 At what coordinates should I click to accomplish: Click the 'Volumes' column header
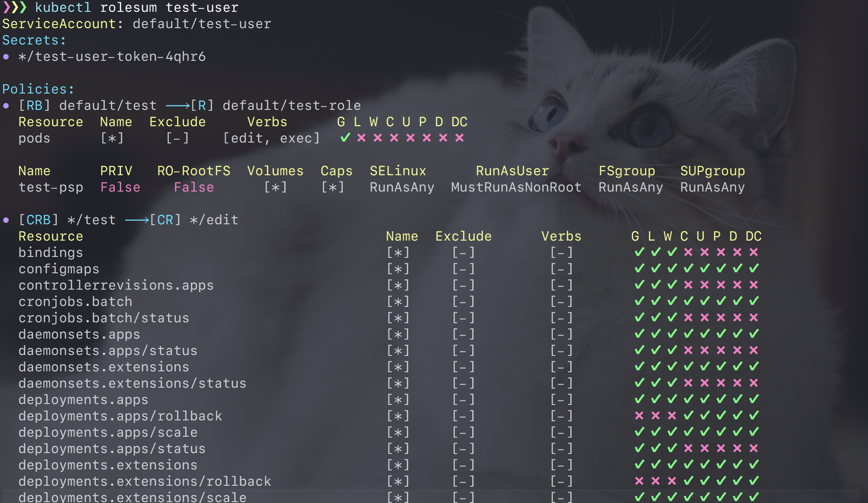point(276,171)
